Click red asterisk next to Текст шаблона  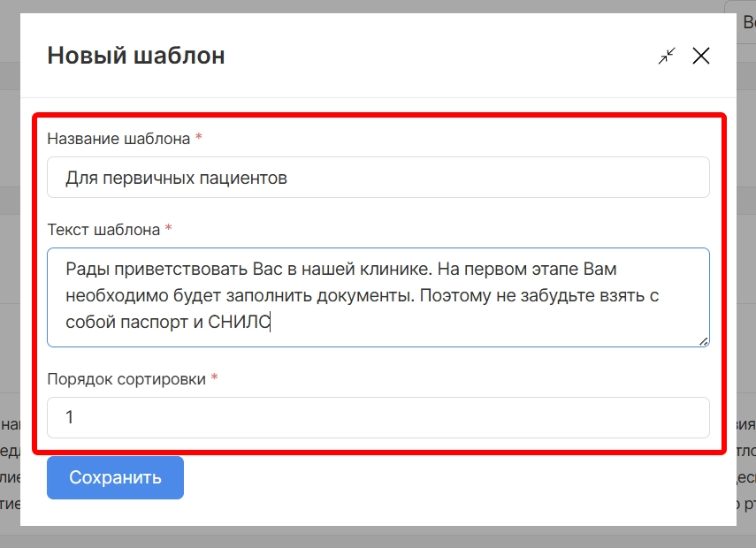click(x=168, y=230)
